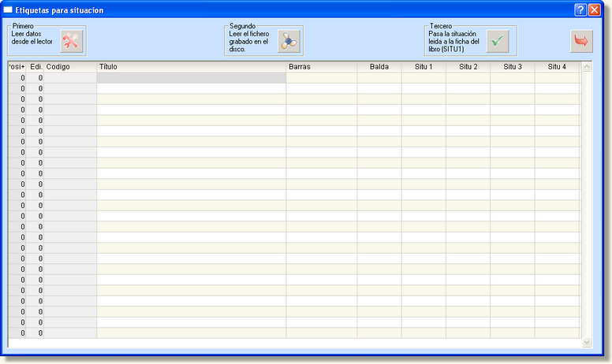The width and height of the screenshot is (612, 364).
Task: Click the 'Leer datos desde el lector' text
Action: [32, 38]
